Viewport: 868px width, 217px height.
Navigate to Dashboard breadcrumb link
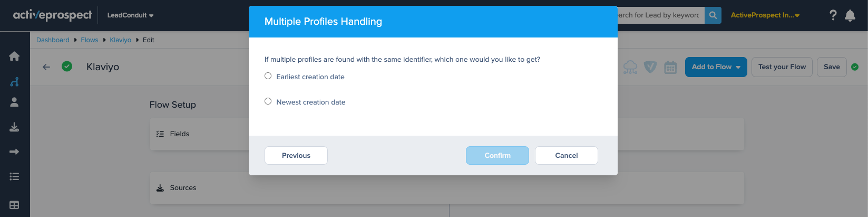(x=53, y=40)
